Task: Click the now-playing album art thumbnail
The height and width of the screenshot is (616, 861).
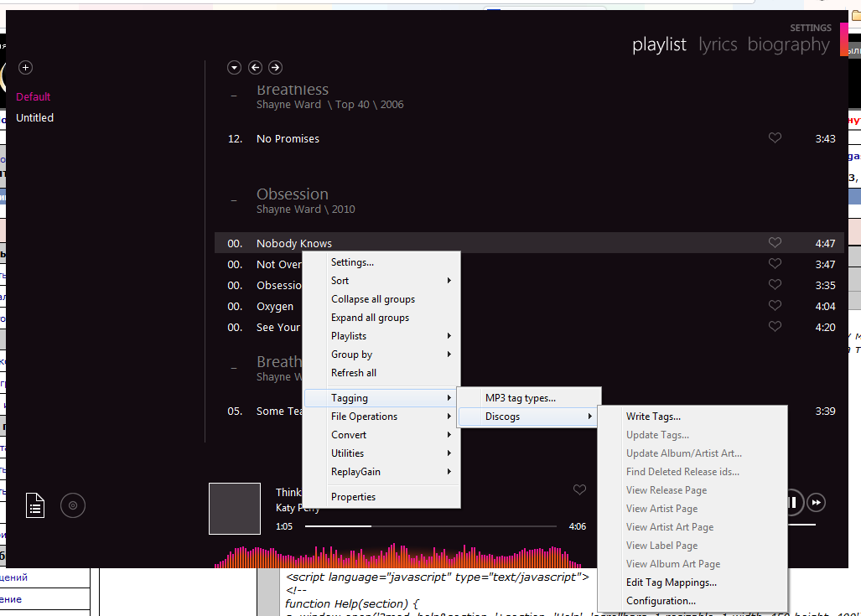Action: pos(235,509)
